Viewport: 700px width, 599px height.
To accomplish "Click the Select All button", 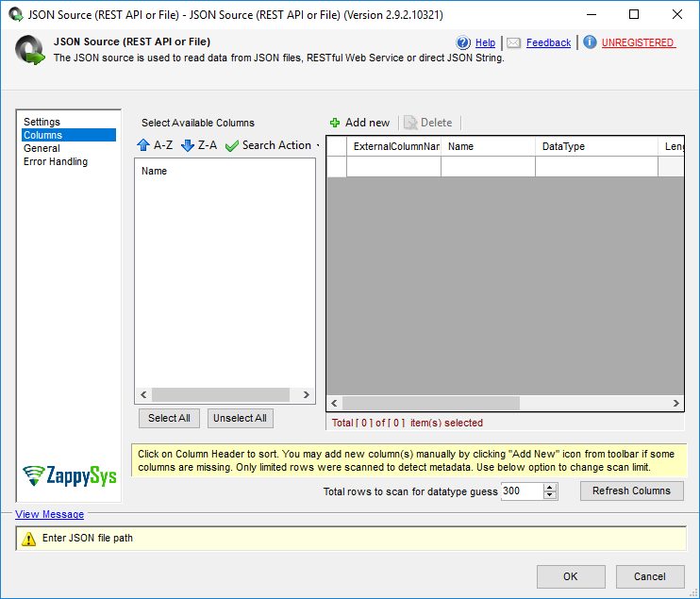I will coord(169,418).
